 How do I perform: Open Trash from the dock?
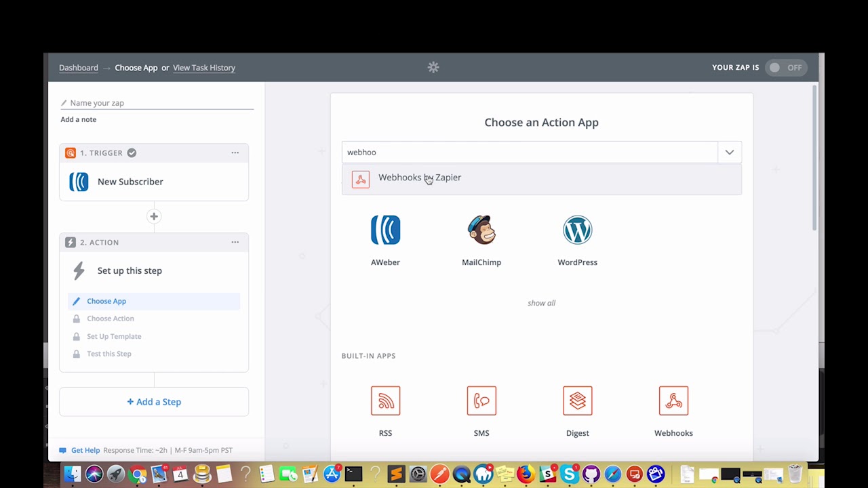pos(795,474)
